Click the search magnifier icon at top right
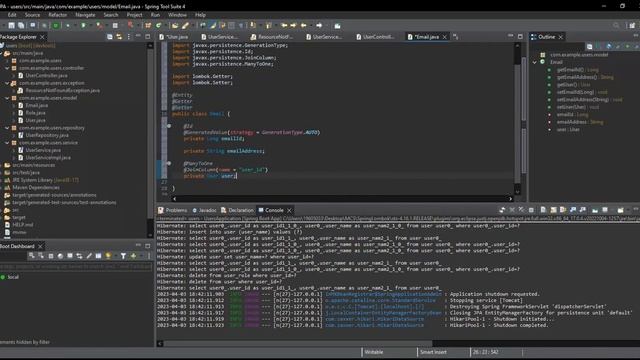This screenshot has width=640, height=360. tap(616, 26)
